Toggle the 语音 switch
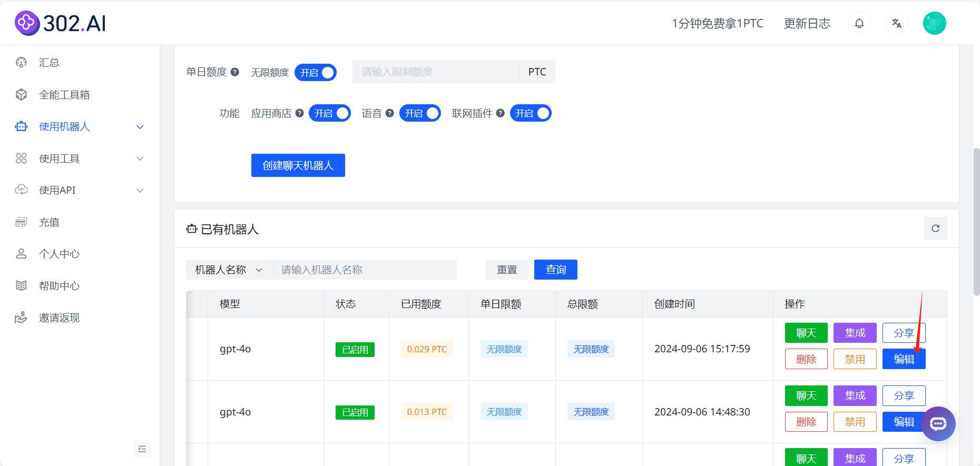Image resolution: width=980 pixels, height=466 pixels. click(x=420, y=113)
